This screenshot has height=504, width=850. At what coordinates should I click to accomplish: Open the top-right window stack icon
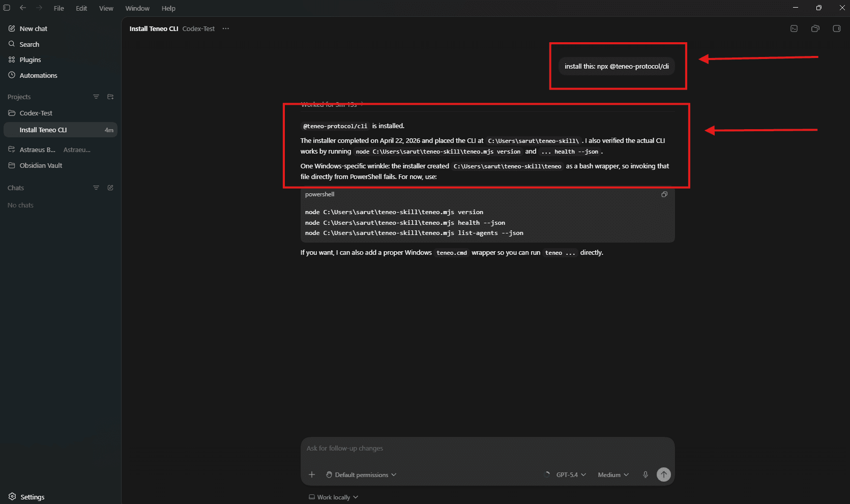click(x=815, y=28)
